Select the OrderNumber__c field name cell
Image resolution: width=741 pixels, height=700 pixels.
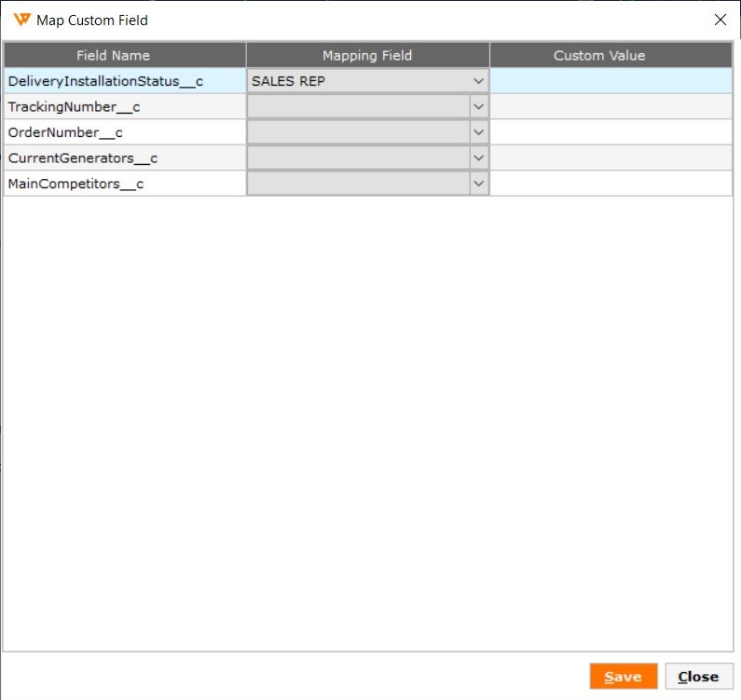tap(125, 131)
